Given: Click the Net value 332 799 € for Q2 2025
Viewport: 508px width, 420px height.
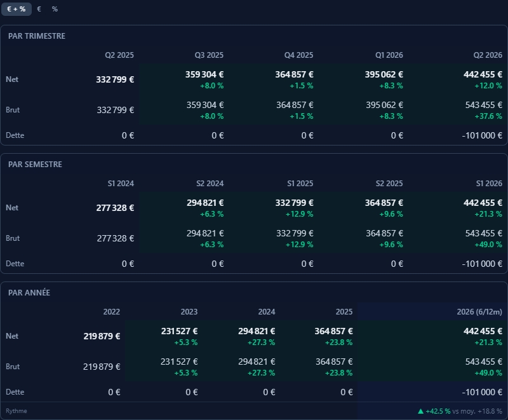Looking at the screenshot, I should click(115, 79).
